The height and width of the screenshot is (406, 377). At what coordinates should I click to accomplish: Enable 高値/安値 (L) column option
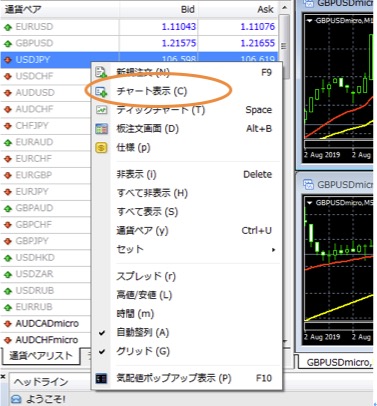(x=187, y=295)
